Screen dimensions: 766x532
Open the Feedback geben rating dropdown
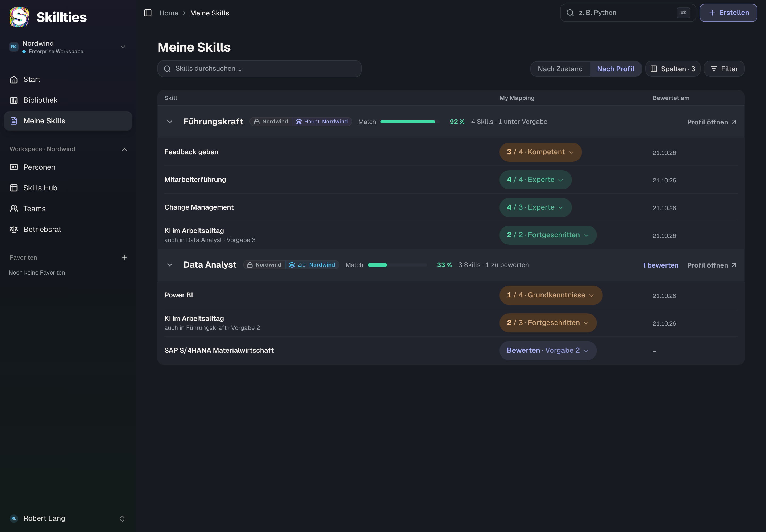coord(540,152)
